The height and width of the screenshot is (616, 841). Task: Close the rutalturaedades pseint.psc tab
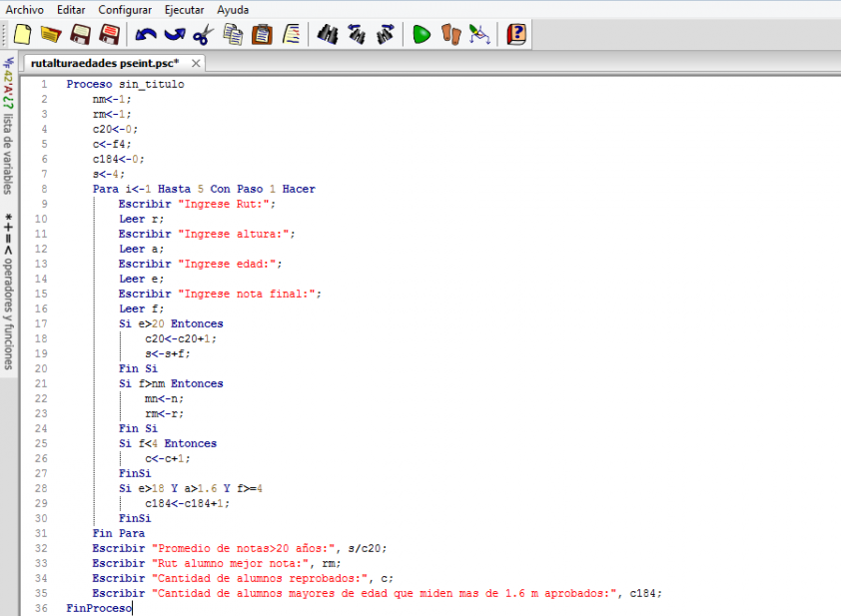point(196,63)
